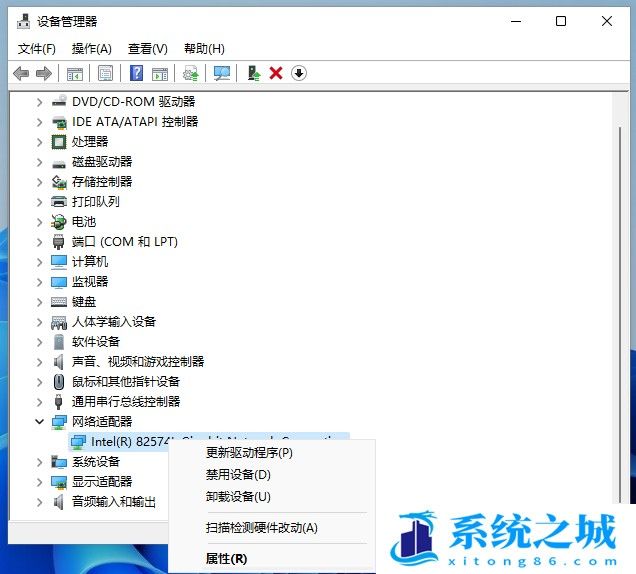Expand the 系统设备 node
The height and width of the screenshot is (574, 636).
pos(39,462)
